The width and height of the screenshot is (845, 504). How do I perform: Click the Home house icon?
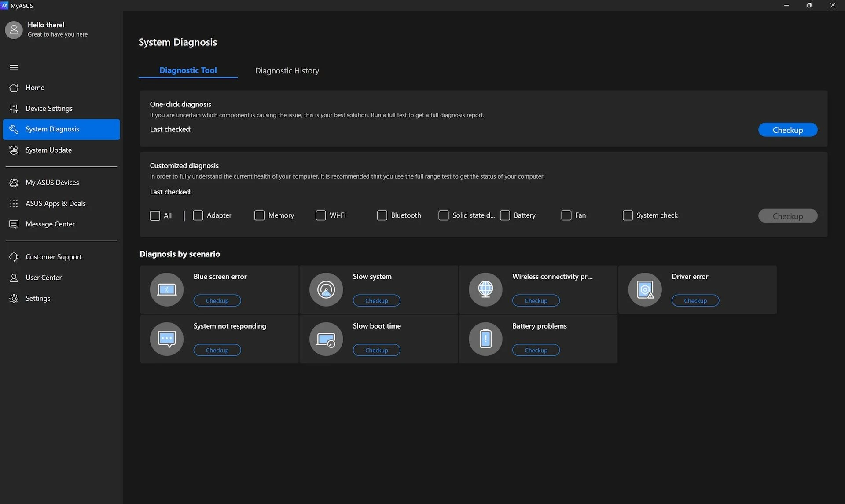click(14, 88)
